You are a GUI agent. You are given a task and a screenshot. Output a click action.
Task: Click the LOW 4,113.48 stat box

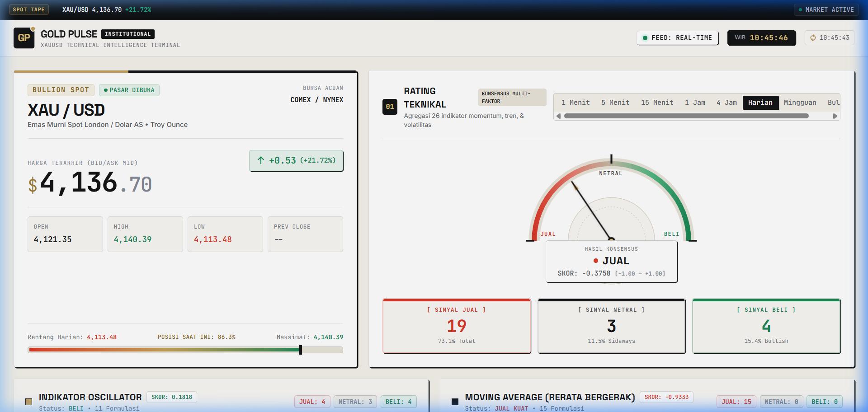(225, 234)
